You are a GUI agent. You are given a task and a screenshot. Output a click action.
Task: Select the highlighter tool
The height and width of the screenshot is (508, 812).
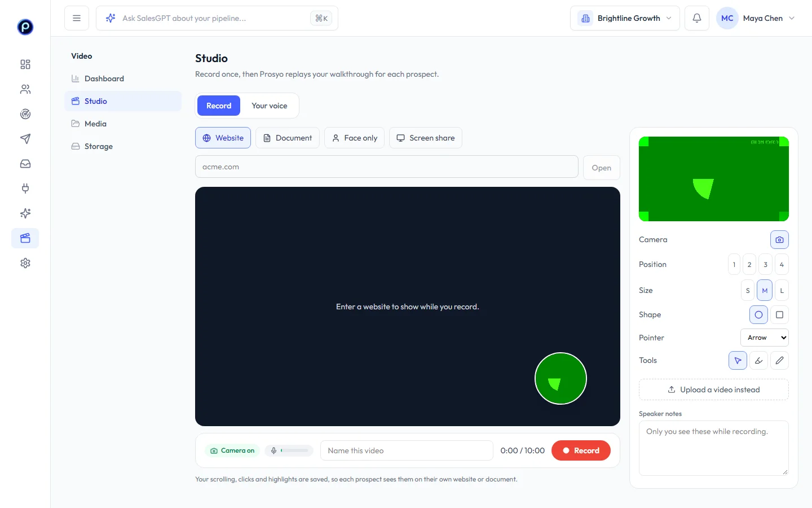758,360
